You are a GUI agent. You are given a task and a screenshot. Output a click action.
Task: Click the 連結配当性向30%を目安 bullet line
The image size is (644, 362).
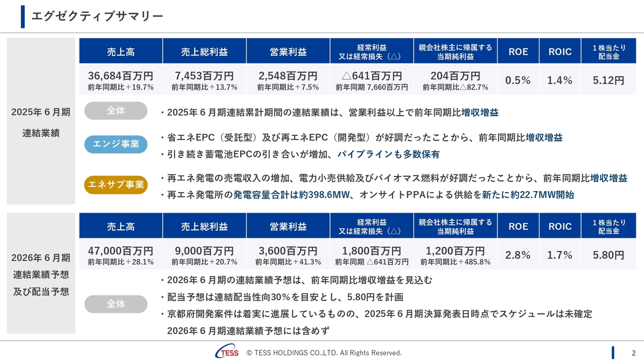(281, 297)
